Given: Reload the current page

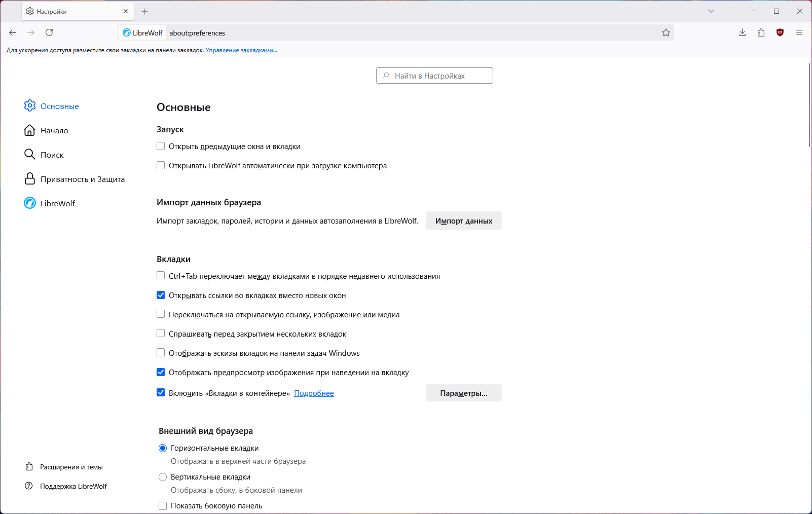Looking at the screenshot, I should [x=49, y=32].
